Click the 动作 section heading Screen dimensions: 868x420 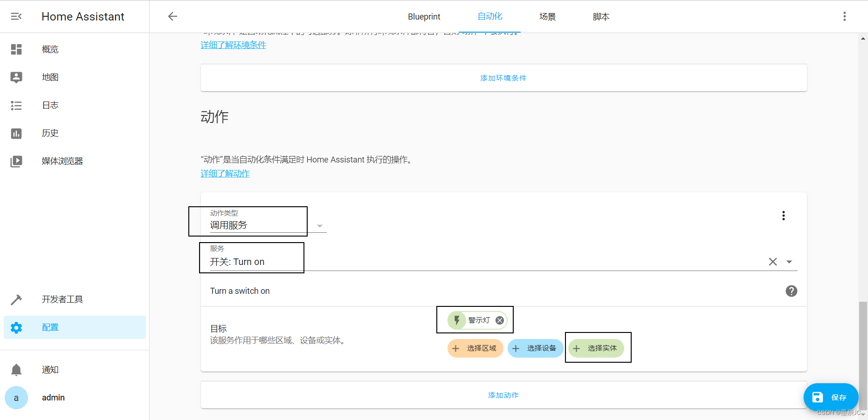click(214, 116)
